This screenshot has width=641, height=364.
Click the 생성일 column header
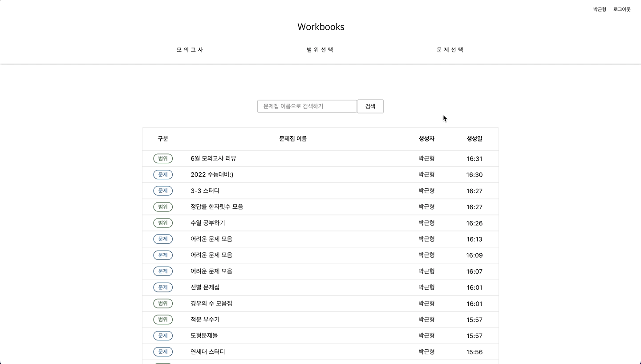pos(475,138)
